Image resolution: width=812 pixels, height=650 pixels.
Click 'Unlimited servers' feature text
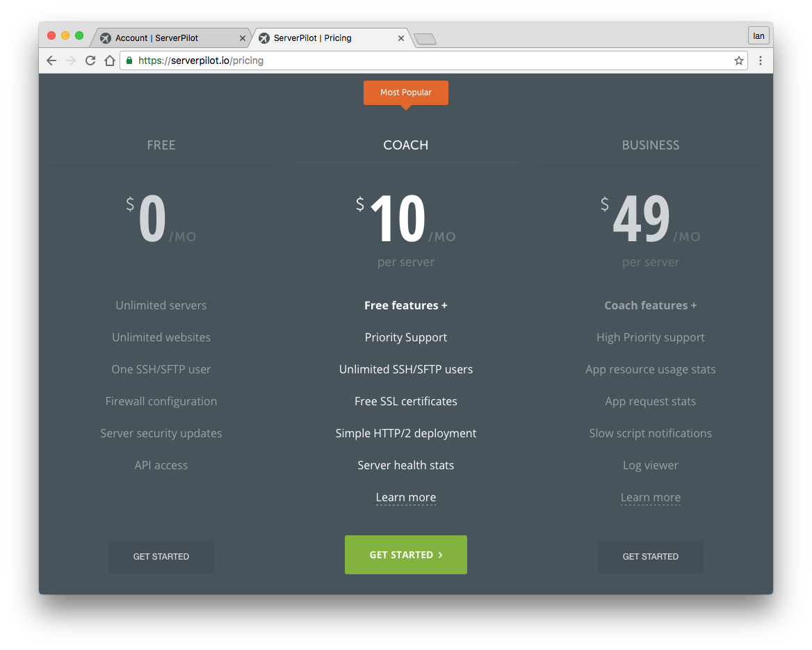point(161,306)
